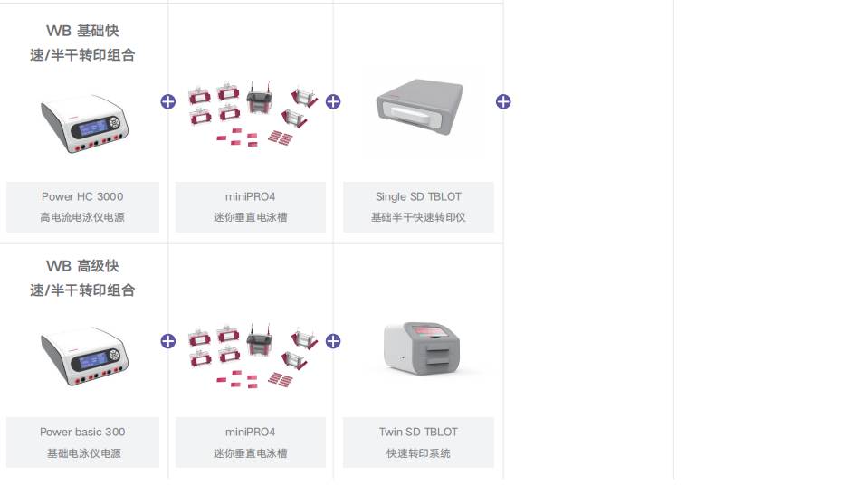Open the Power HC 3000 power supply image
Image resolution: width=868 pixels, height=504 pixels.
(x=84, y=124)
